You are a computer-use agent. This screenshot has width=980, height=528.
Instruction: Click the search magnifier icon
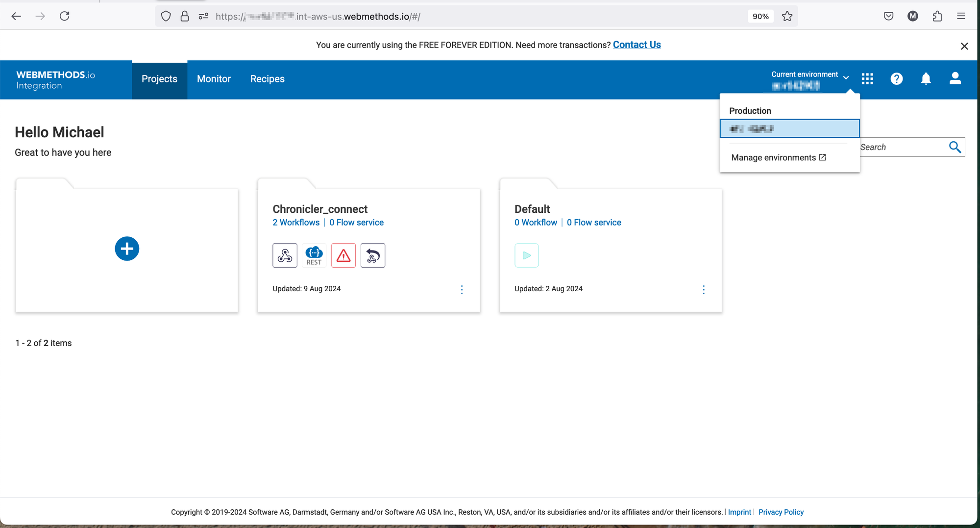coord(955,147)
